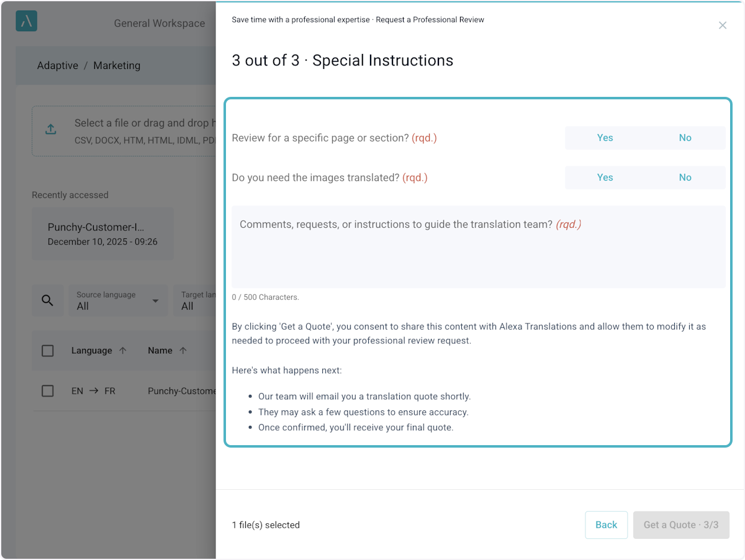Close the Professional Review panel
This screenshot has height=560, width=745.
[x=722, y=25]
